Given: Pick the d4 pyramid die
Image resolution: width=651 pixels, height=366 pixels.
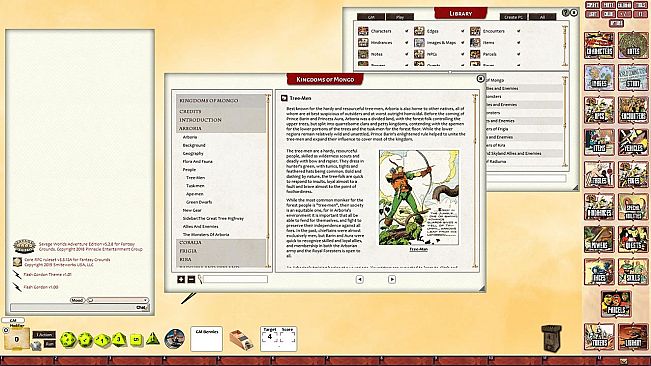Looking at the screenshot, I should click(152, 338).
